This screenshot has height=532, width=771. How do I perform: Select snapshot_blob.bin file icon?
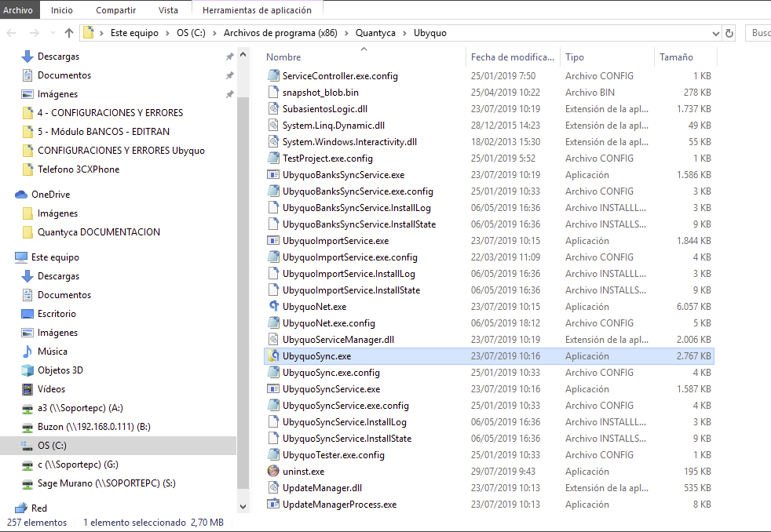coord(273,93)
